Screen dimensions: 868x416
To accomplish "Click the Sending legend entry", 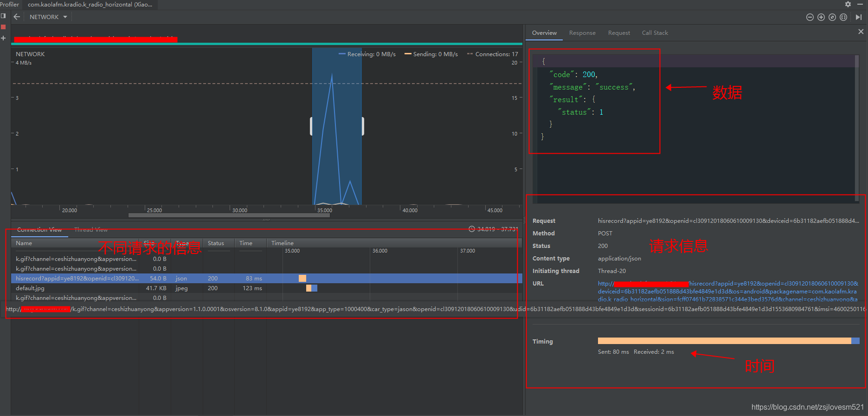I will 431,54.
